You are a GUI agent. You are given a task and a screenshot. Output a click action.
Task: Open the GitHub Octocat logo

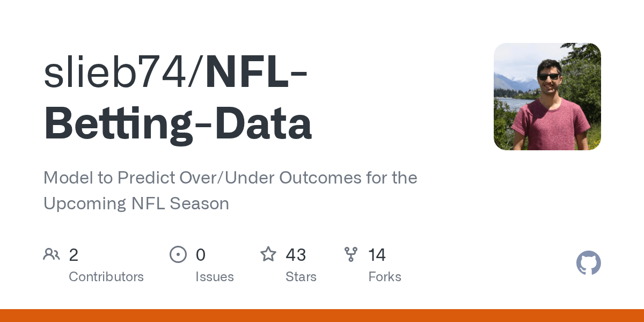click(589, 264)
